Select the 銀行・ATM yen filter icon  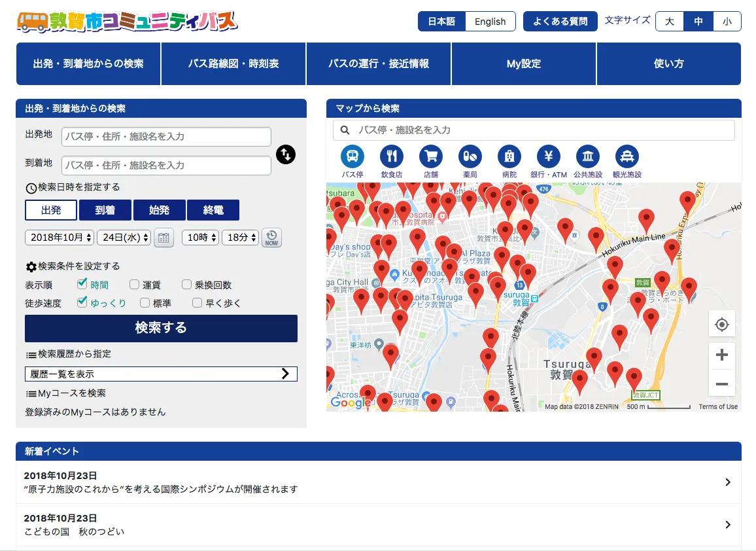coord(549,157)
